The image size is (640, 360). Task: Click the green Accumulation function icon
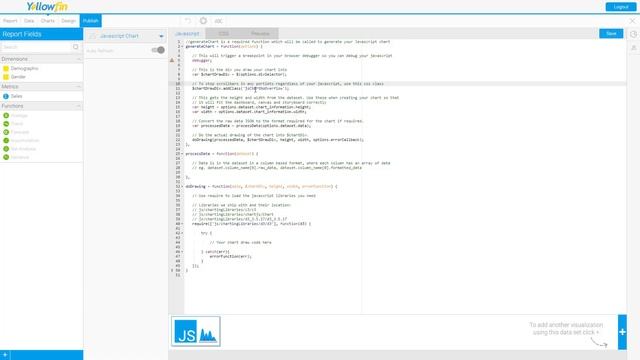click(x=6, y=140)
